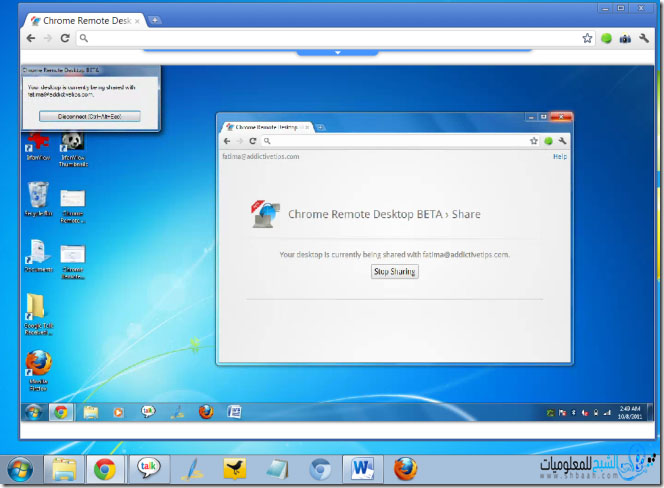
Task: Click Chrome Remote Desktop logo icon
Action: tap(266, 214)
